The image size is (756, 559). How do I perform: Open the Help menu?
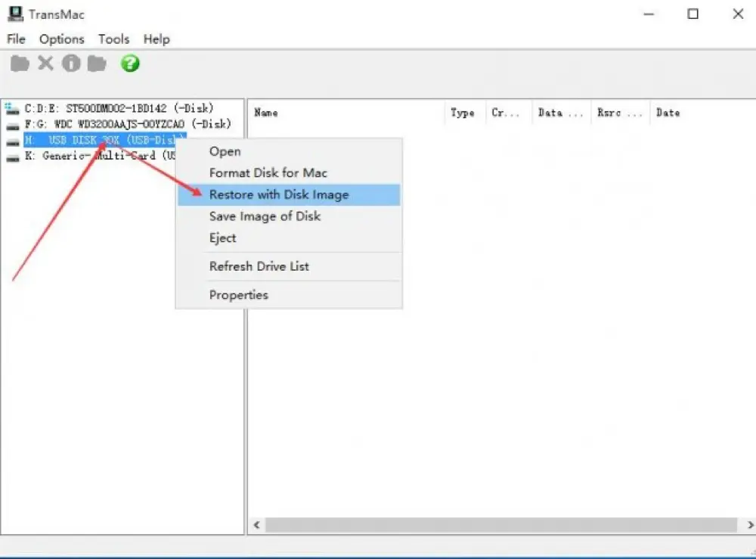(x=156, y=39)
